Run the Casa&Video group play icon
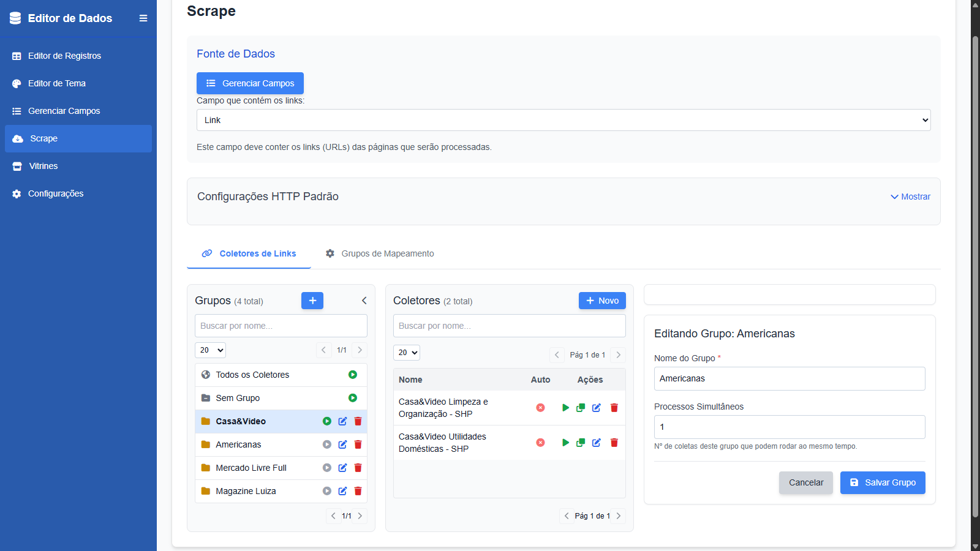The height and width of the screenshot is (551, 980). click(327, 421)
